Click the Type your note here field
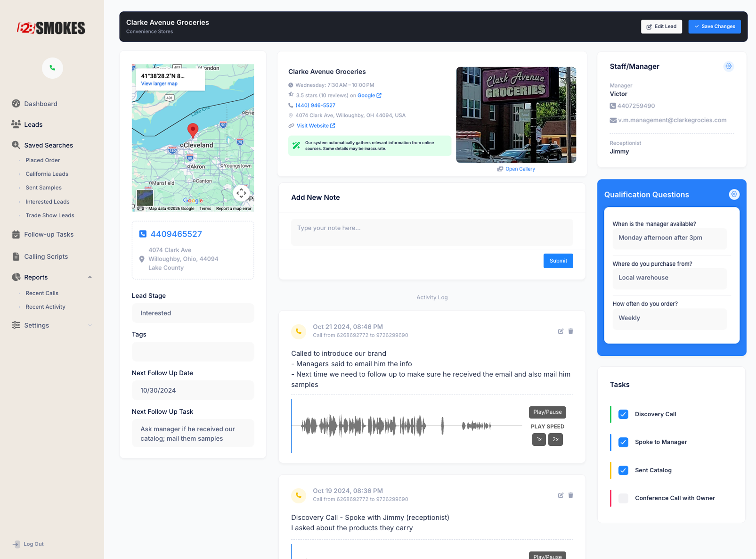This screenshot has width=756, height=559. click(x=432, y=232)
